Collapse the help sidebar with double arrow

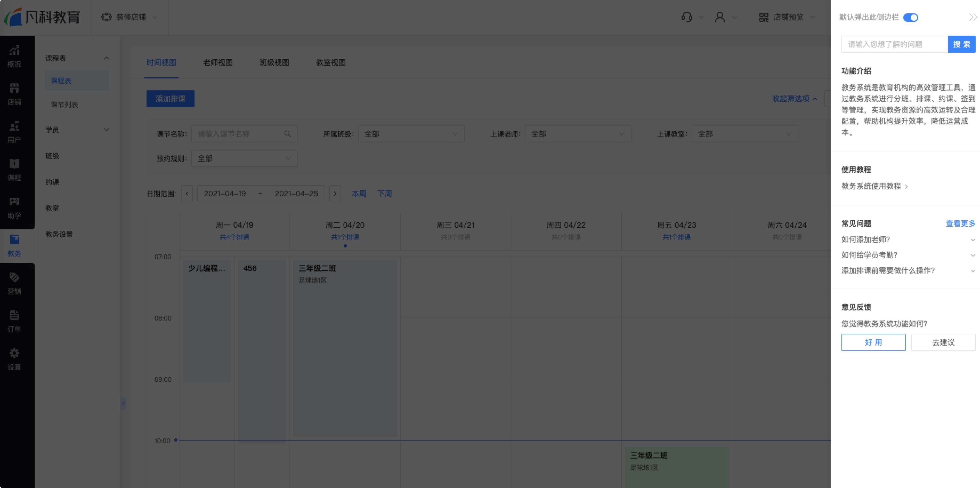pyautogui.click(x=973, y=17)
